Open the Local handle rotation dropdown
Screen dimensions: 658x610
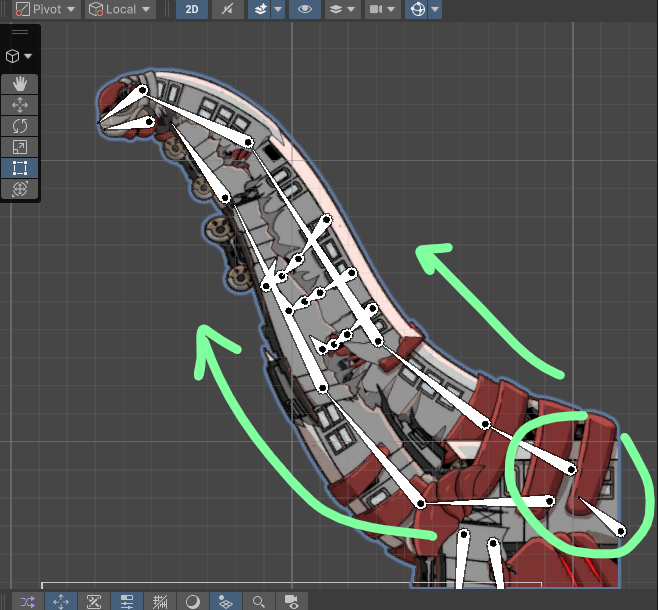click(x=120, y=9)
